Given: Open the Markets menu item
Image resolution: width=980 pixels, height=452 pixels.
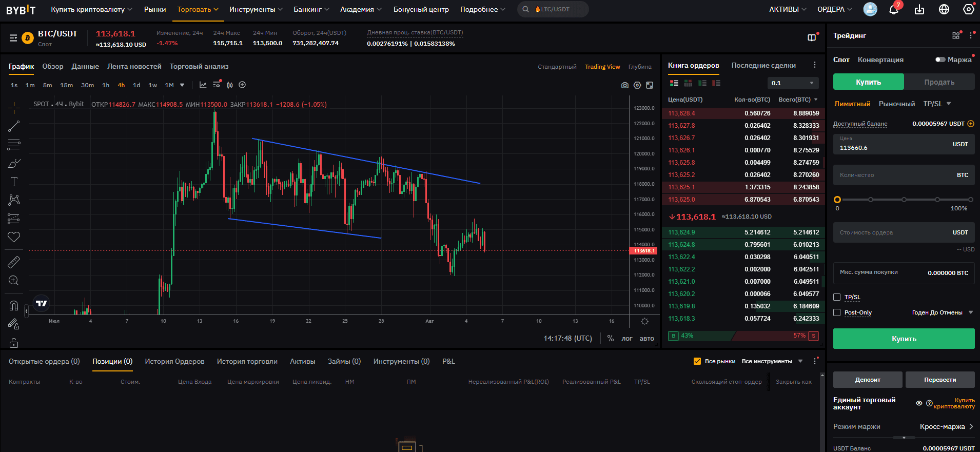Looking at the screenshot, I should pos(155,9).
